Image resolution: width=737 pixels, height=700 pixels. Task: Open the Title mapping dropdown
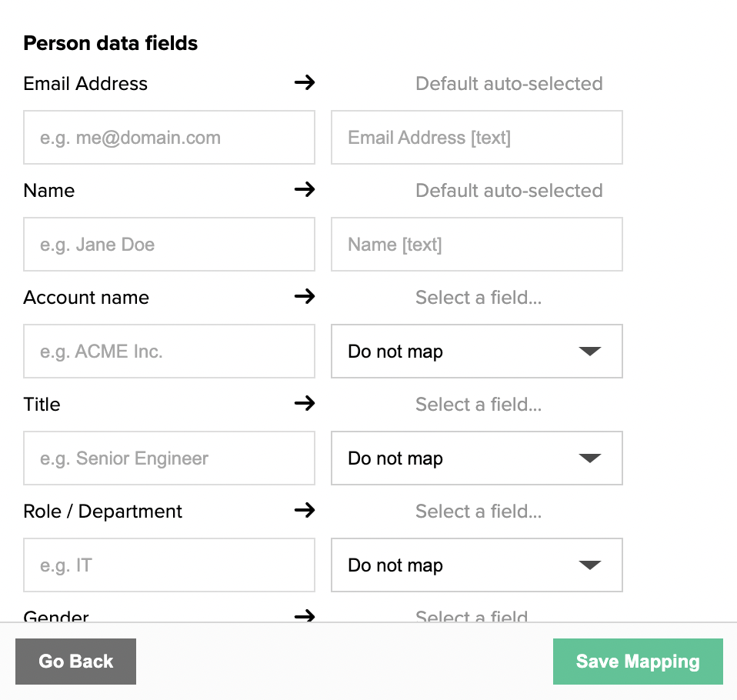(477, 458)
